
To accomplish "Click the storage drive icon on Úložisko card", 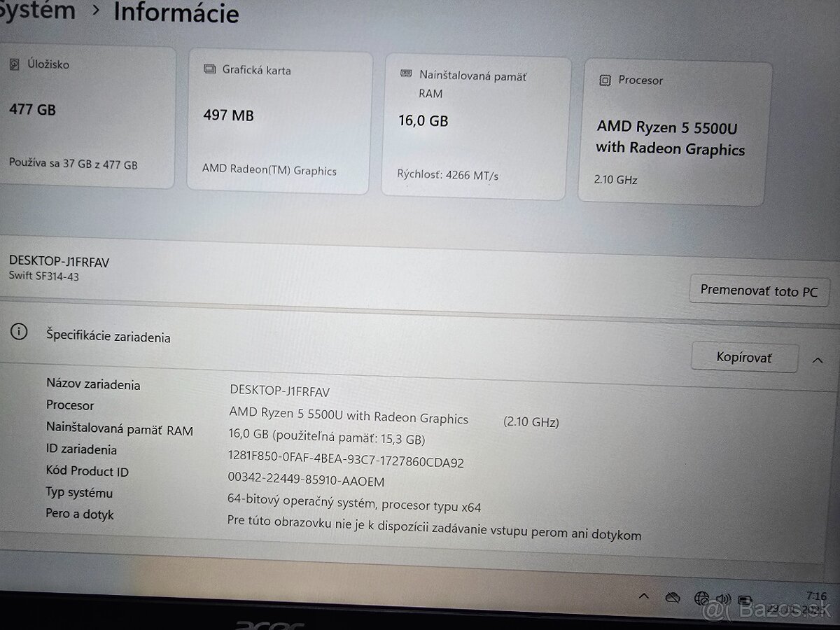I will pyautogui.click(x=15, y=64).
